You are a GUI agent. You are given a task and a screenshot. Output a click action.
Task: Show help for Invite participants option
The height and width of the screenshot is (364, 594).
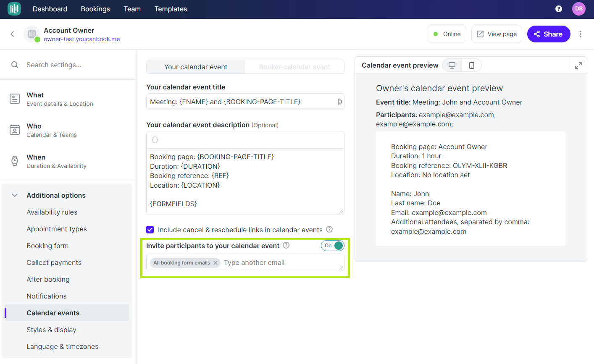point(286,245)
